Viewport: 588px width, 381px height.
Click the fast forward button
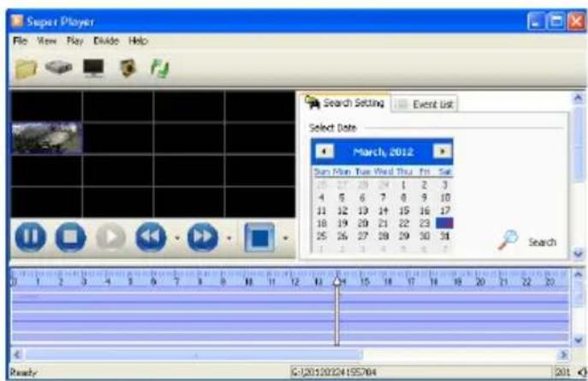pos(203,236)
